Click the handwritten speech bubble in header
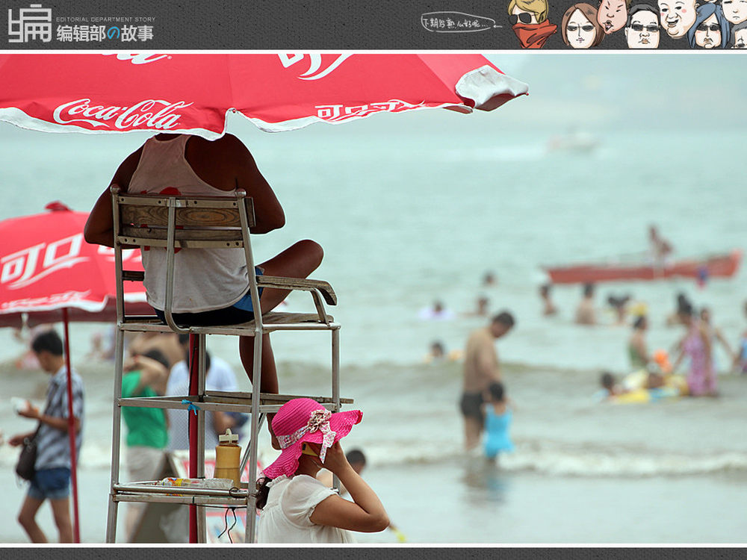The width and height of the screenshot is (747, 560). tap(460, 22)
